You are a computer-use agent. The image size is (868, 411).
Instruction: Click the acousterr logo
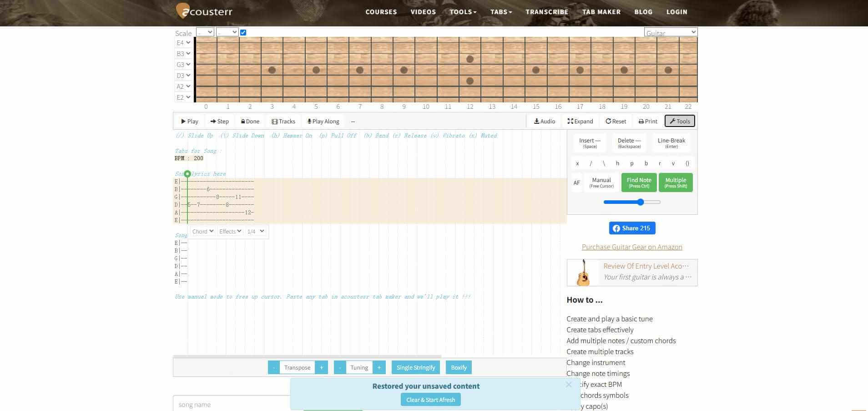(x=204, y=11)
